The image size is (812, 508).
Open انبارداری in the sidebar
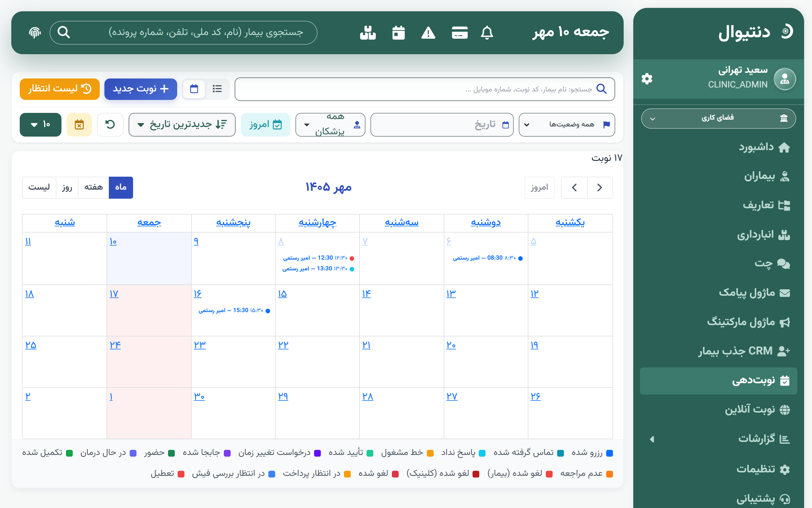click(x=718, y=235)
